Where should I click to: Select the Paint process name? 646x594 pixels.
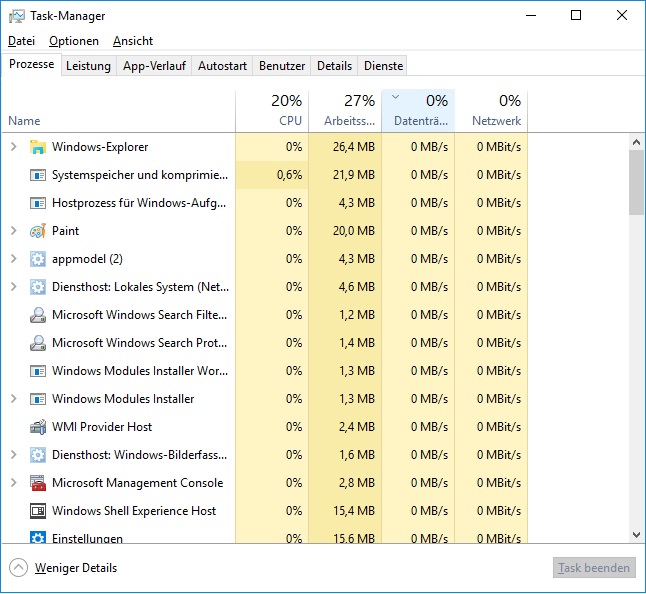click(x=65, y=231)
